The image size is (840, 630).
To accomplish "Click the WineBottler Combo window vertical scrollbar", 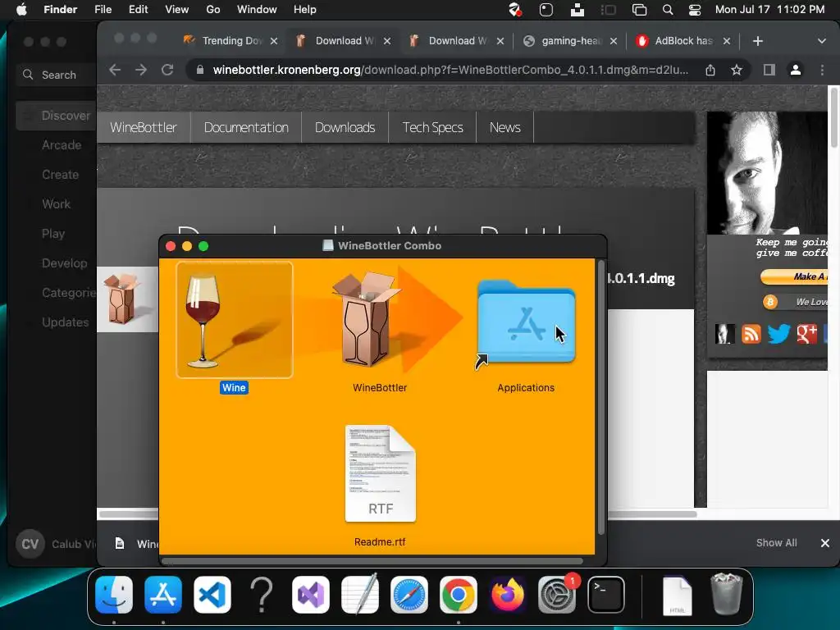I will pyautogui.click(x=601, y=397).
